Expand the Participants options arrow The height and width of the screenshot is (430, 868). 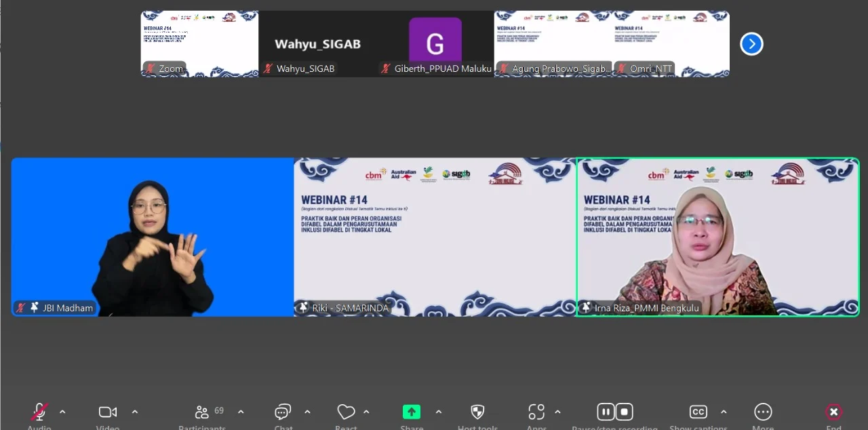241,412
